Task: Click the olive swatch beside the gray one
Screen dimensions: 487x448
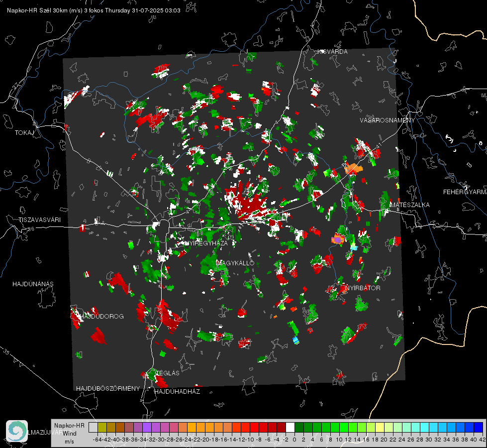Action: click(102, 428)
